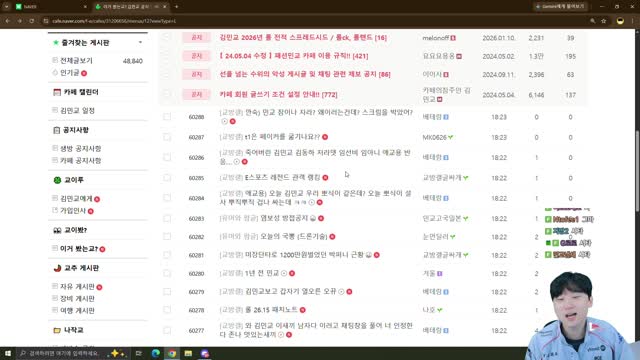Go back with the browser back arrow

pos(8,21)
